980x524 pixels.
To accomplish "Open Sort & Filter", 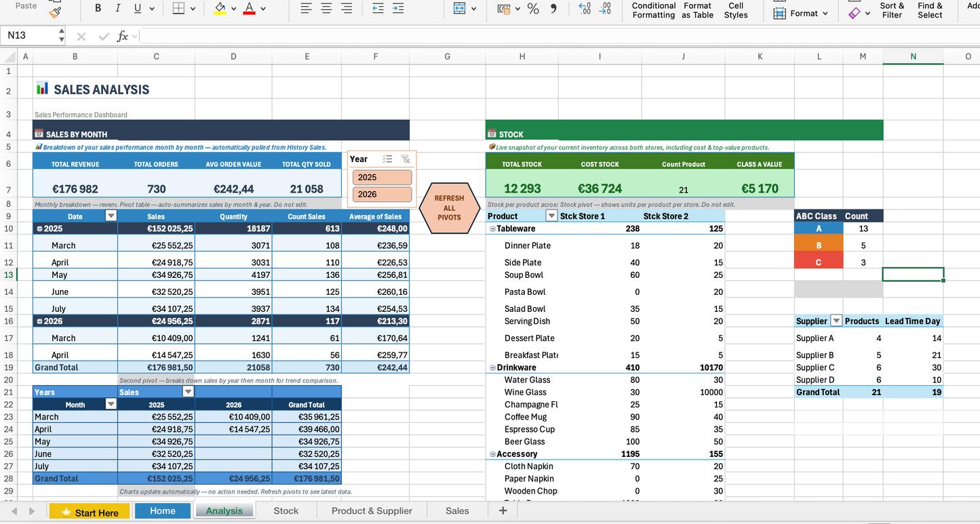I will (892, 10).
